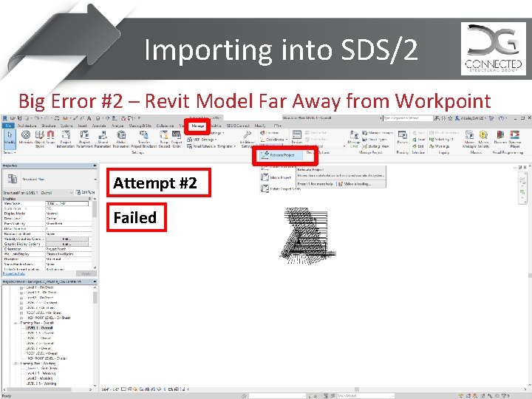
Task: Open Project Parameters
Action: point(84,139)
